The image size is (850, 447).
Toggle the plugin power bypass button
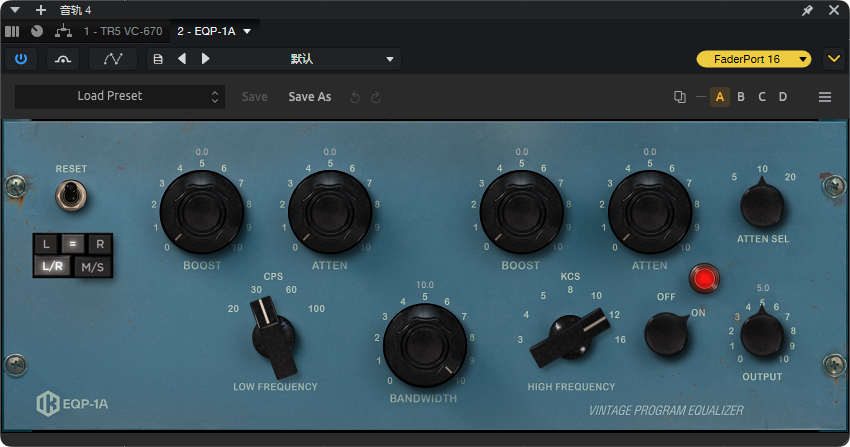point(21,59)
